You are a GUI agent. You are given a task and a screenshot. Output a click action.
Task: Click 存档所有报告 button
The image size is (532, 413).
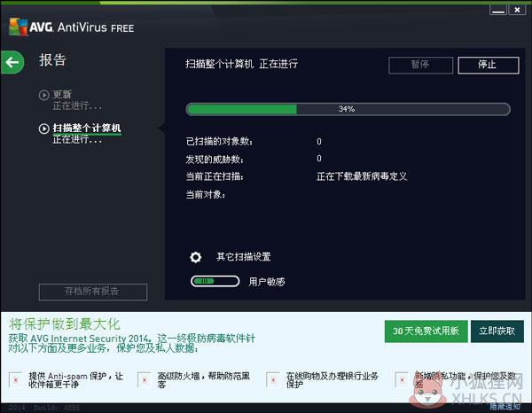(x=93, y=292)
